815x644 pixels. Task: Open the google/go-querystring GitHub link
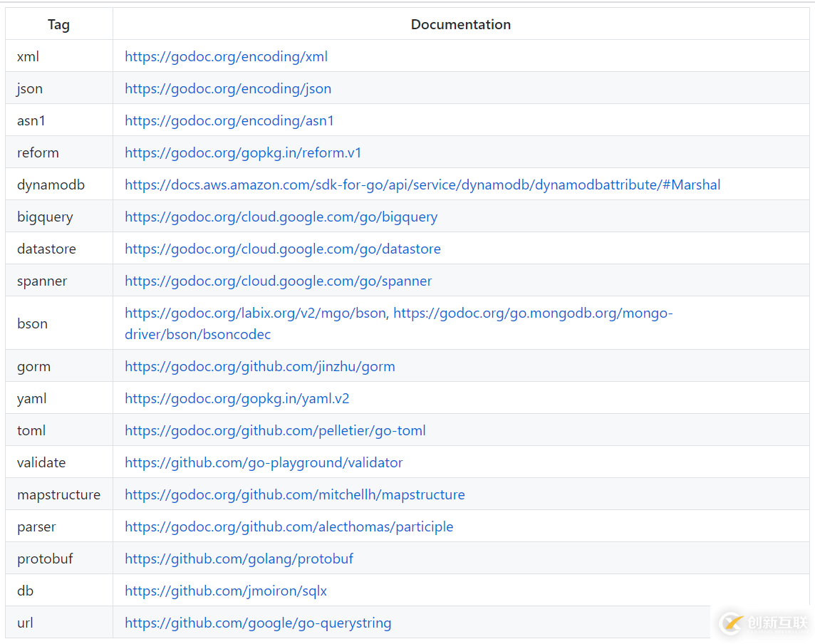point(258,623)
